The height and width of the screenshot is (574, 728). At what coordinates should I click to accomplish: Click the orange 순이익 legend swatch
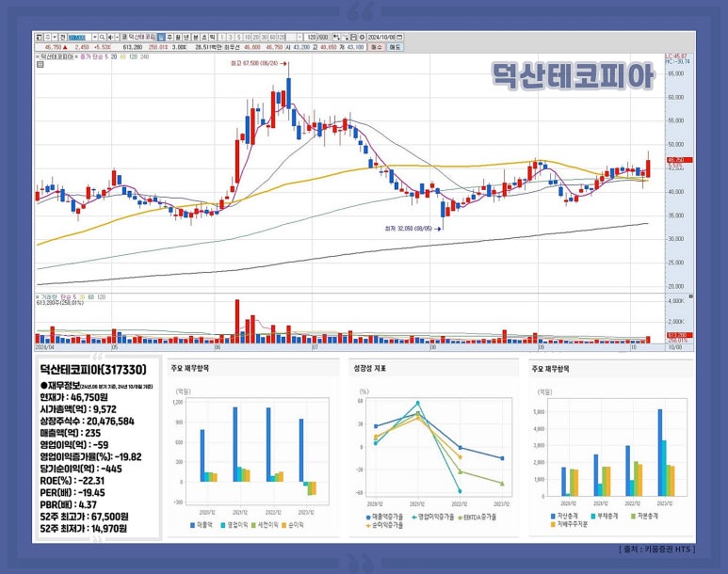click(x=284, y=525)
